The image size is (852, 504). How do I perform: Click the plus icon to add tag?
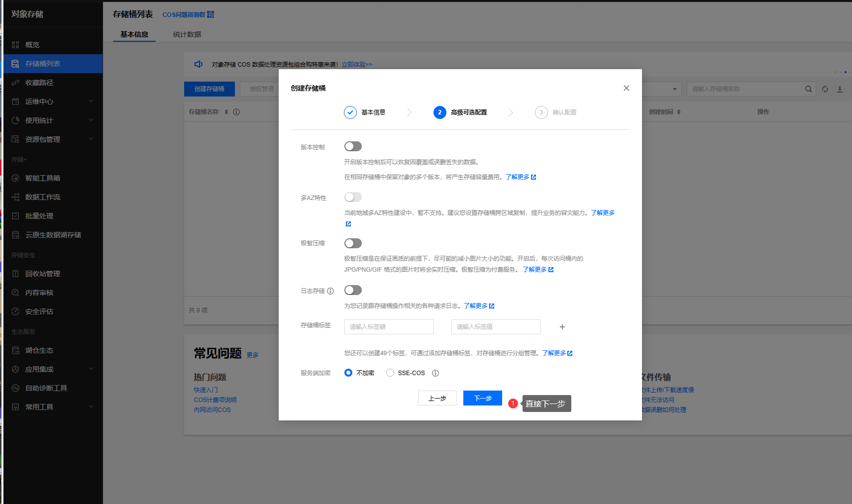(x=562, y=327)
